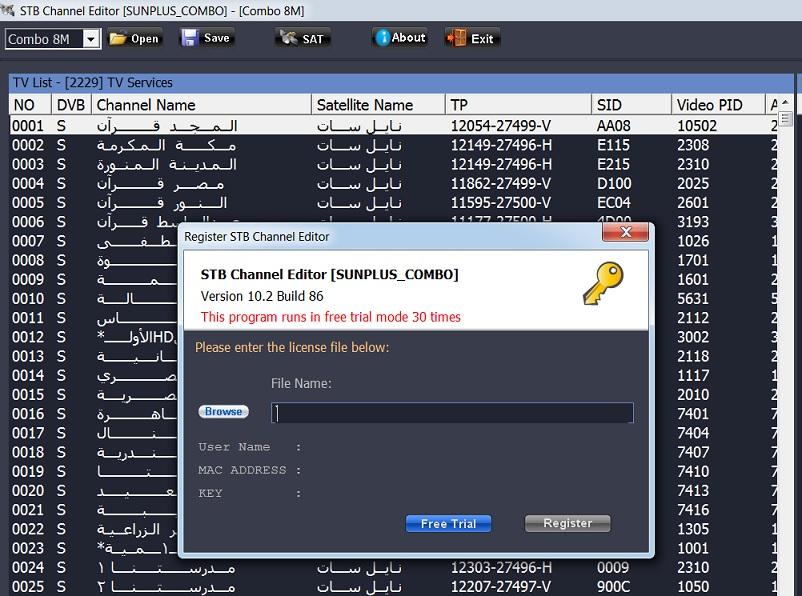Click SID value AA08
This screenshot has height=596, width=802.
pyautogui.click(x=614, y=126)
